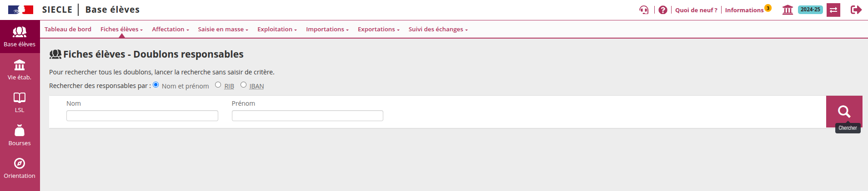Click the headset support icon
Screen dimensions: 868x191
tap(643, 10)
